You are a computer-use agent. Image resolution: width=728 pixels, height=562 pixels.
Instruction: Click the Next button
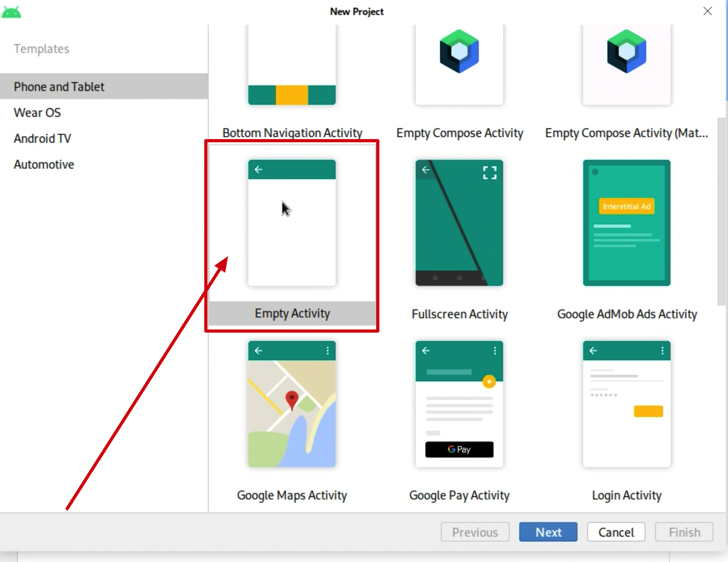[x=548, y=532]
